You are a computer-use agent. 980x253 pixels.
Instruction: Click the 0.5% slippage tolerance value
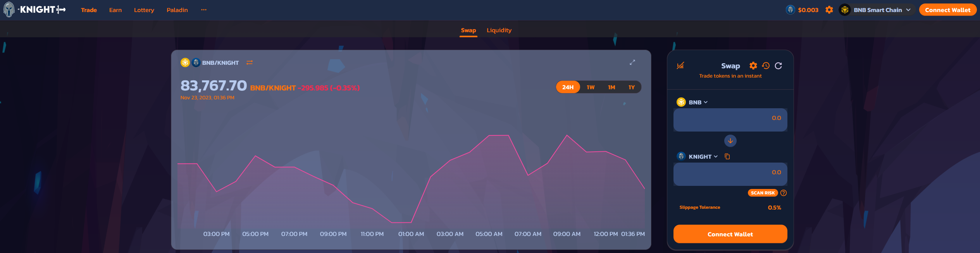pyautogui.click(x=774, y=208)
